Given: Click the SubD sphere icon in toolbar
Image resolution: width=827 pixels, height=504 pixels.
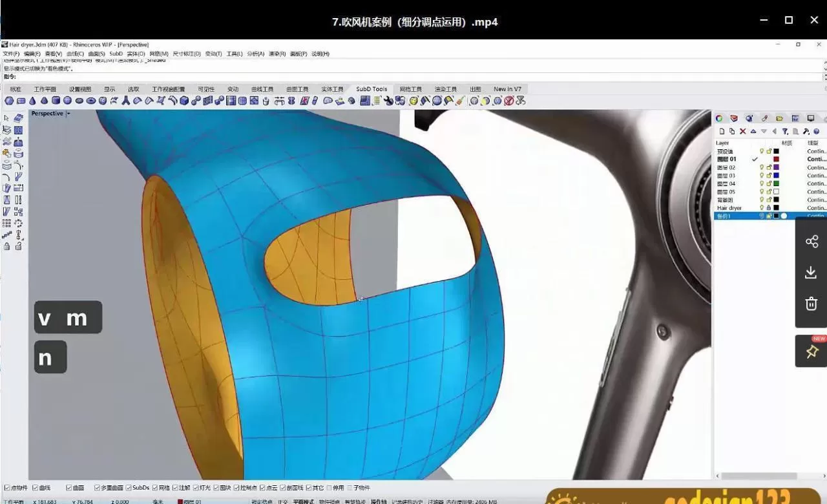Looking at the screenshot, I should (9, 101).
